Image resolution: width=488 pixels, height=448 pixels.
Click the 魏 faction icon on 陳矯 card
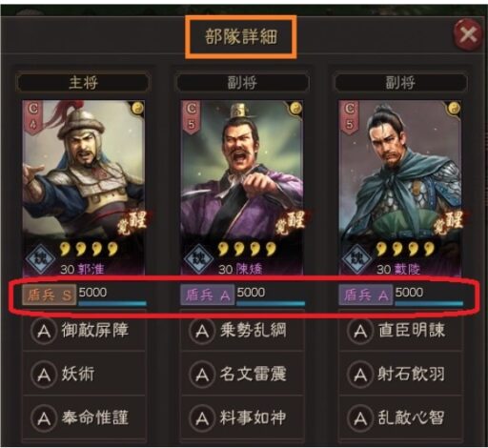pos(198,258)
